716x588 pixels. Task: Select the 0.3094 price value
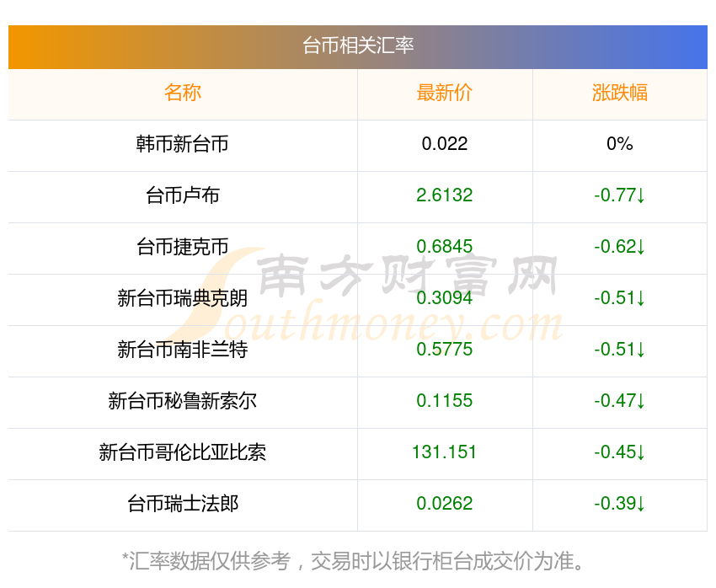[x=444, y=298]
